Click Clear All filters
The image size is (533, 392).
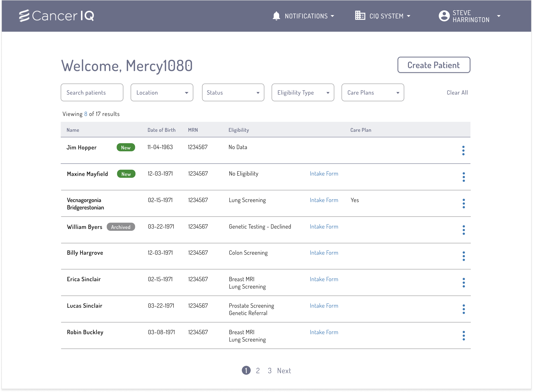coord(457,93)
